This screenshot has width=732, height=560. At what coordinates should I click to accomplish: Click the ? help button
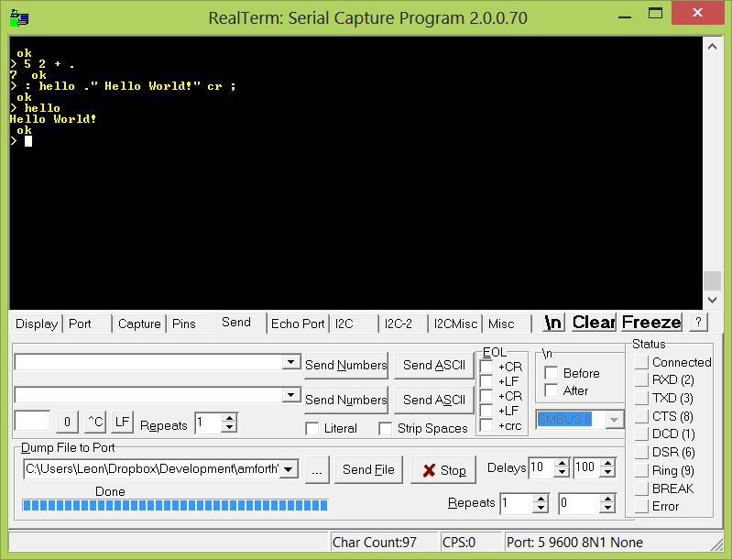[697, 323]
